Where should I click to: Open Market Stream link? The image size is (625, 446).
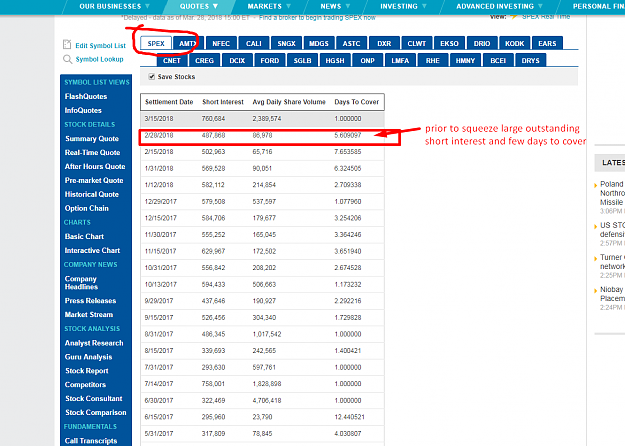coord(89,315)
